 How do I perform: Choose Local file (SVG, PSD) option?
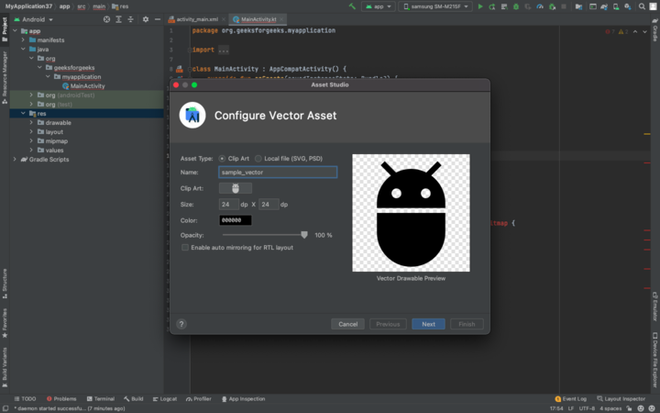pyautogui.click(x=258, y=158)
